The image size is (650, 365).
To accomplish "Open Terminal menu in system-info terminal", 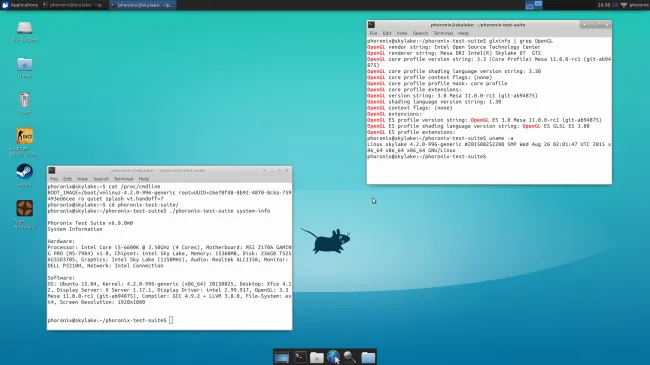I will pyautogui.click(x=123, y=179).
